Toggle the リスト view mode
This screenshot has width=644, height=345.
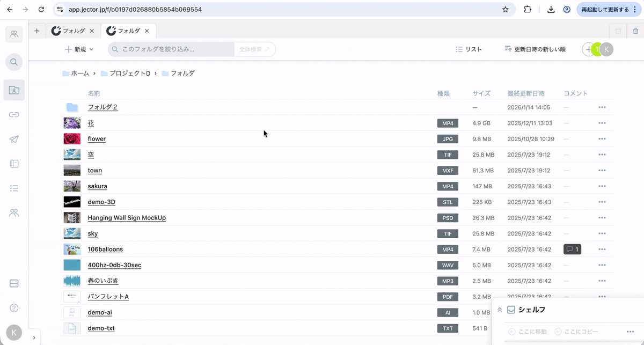469,49
